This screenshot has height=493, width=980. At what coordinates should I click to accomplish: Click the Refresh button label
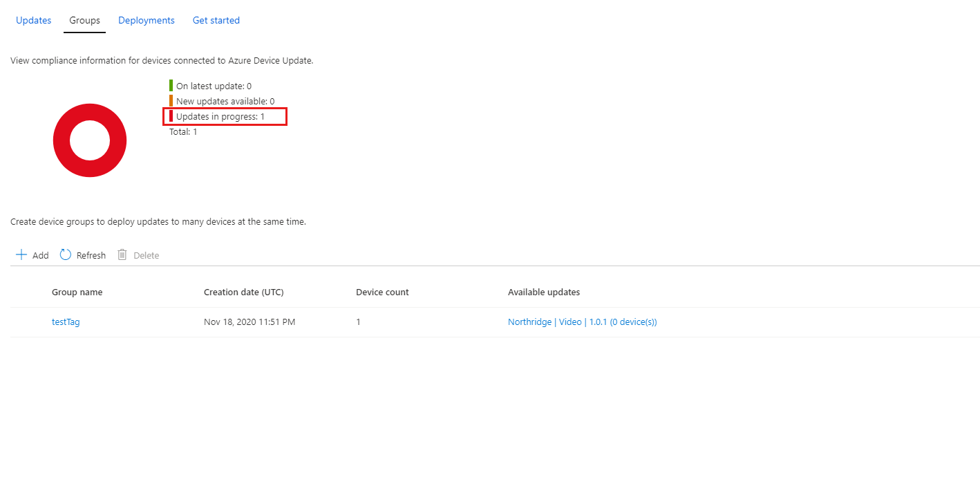91,254
